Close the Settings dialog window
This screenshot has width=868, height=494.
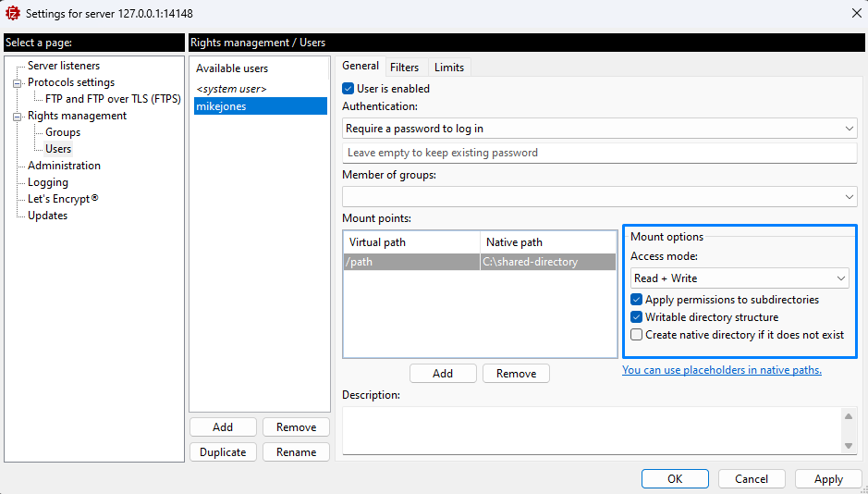pyautogui.click(x=852, y=13)
